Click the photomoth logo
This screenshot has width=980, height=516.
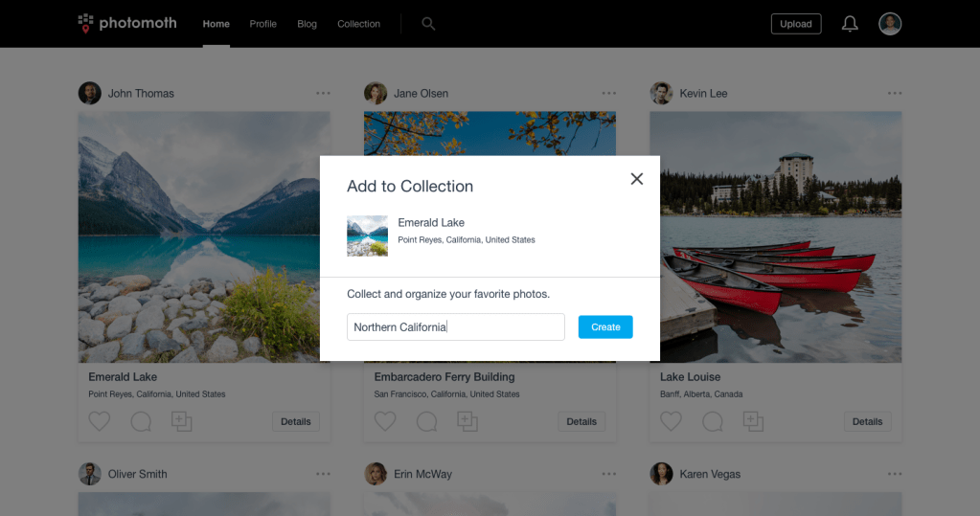[x=127, y=23]
